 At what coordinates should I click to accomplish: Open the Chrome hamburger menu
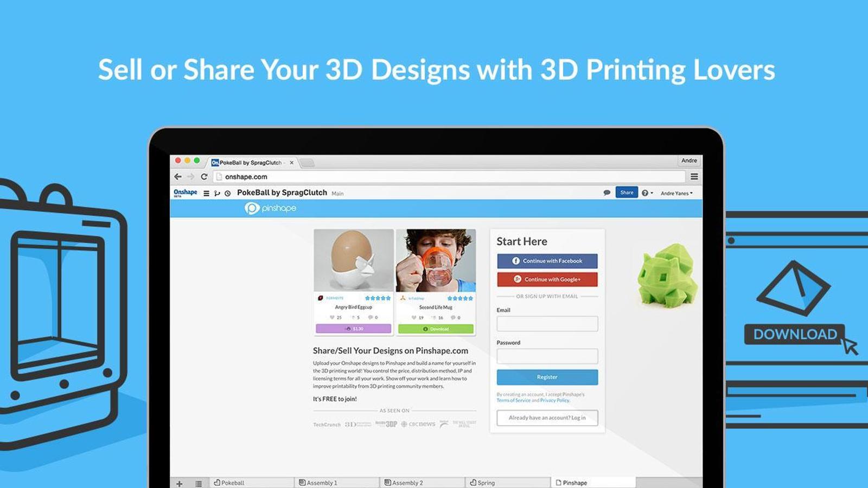click(694, 177)
